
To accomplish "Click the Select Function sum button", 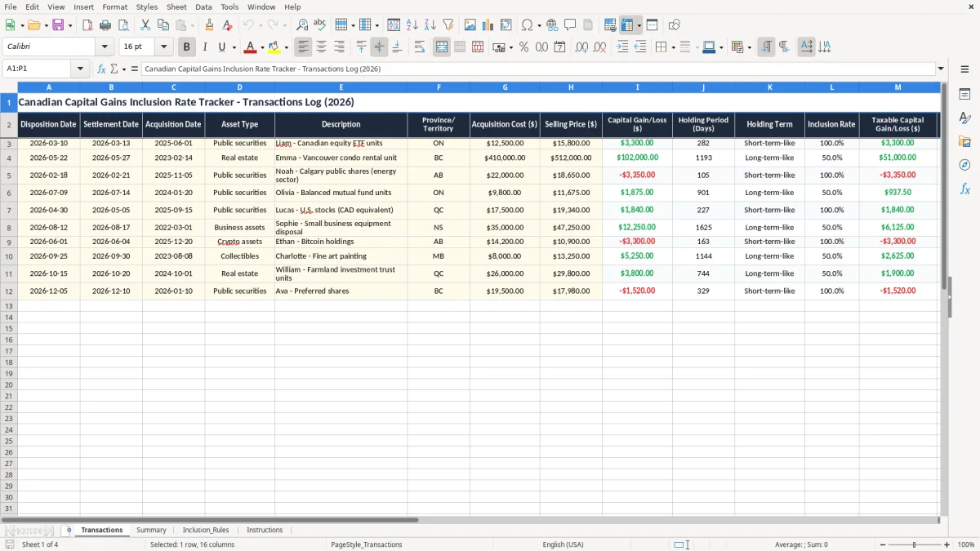I will click(x=115, y=69).
